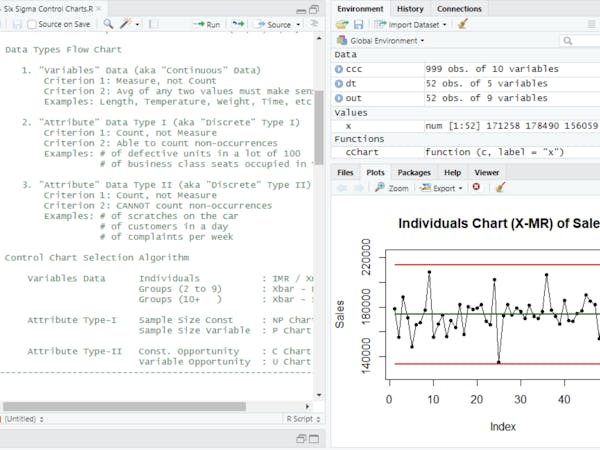
Task: Select the cChart function entry
Action: tap(466, 152)
